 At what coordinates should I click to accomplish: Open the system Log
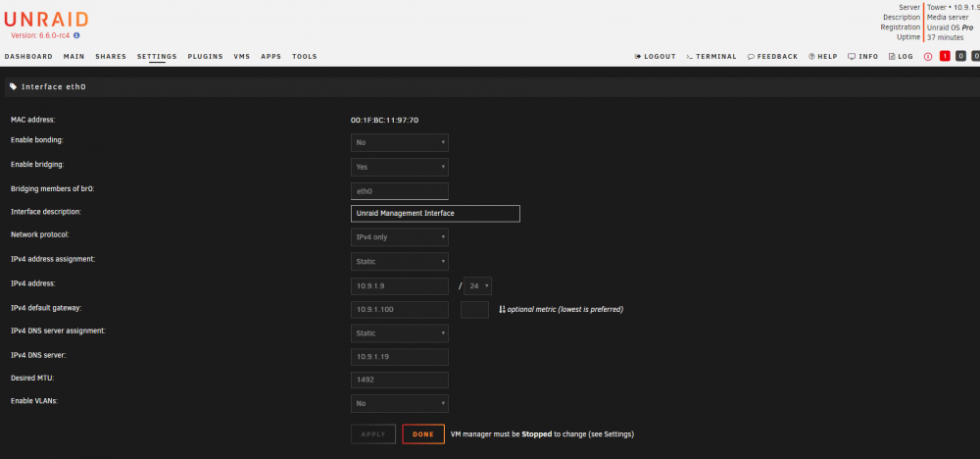pyautogui.click(x=901, y=56)
